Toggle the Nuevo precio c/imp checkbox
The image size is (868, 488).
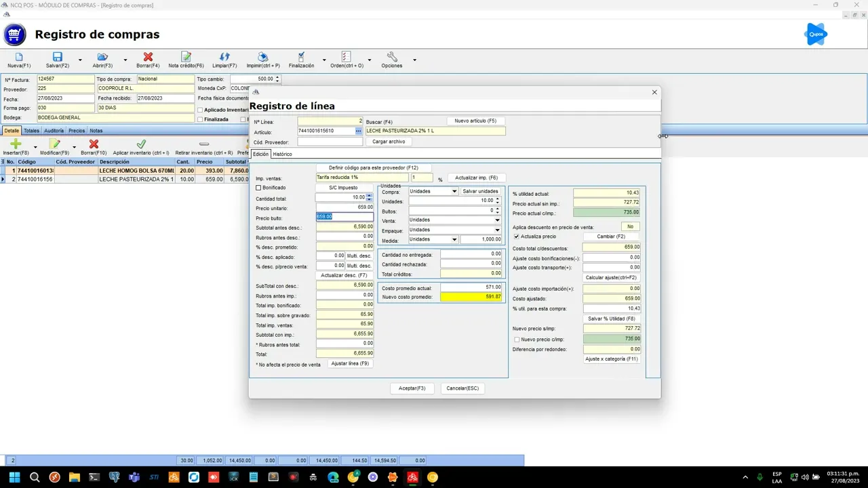tap(517, 339)
